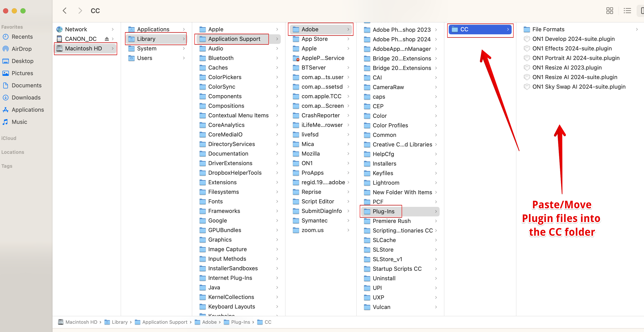Open Downloads in the sidebar
Screen dimensions: 644x332
(x=26, y=97)
